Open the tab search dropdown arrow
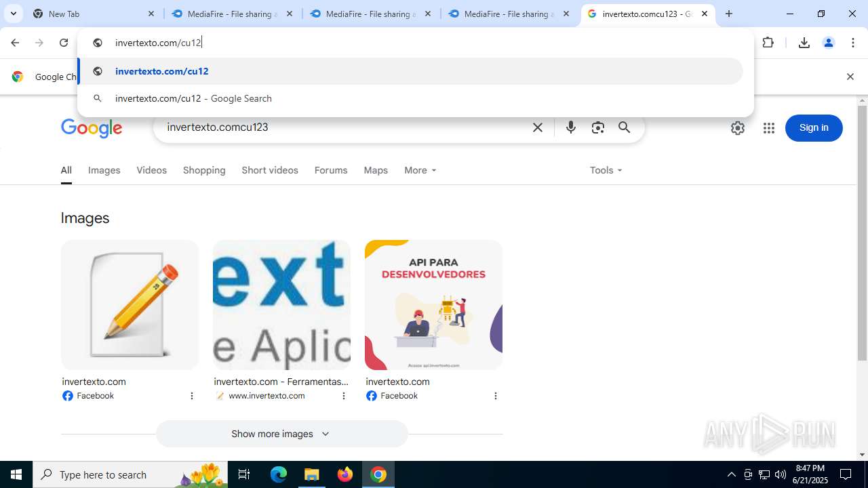This screenshot has height=488, width=868. pos(14,14)
